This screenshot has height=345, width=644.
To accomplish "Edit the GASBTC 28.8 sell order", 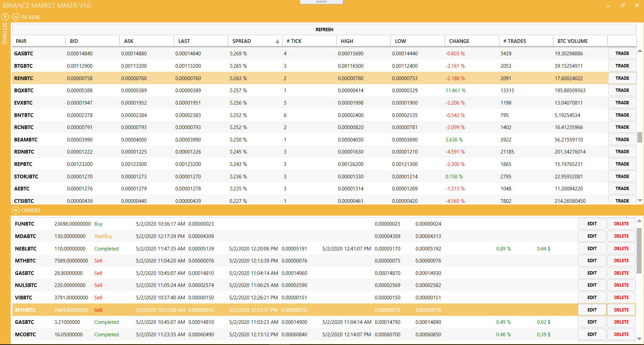I will pyautogui.click(x=592, y=273).
